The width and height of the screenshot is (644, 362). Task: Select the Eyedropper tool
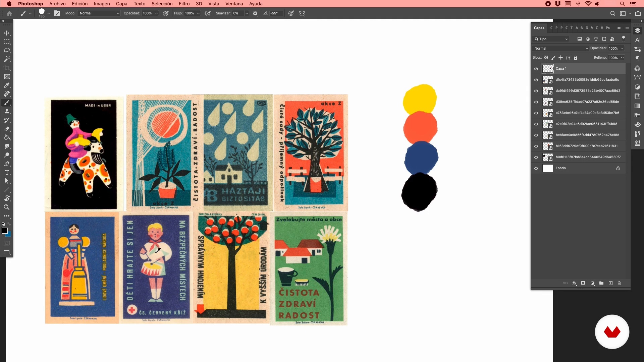point(7,85)
